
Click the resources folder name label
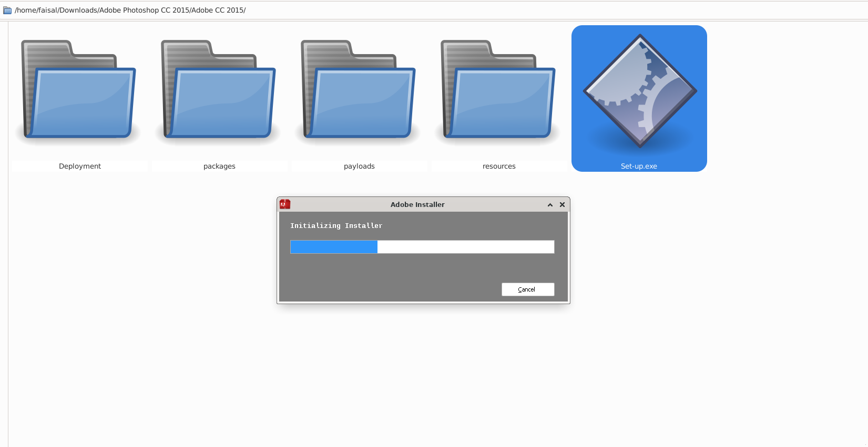tap(499, 166)
